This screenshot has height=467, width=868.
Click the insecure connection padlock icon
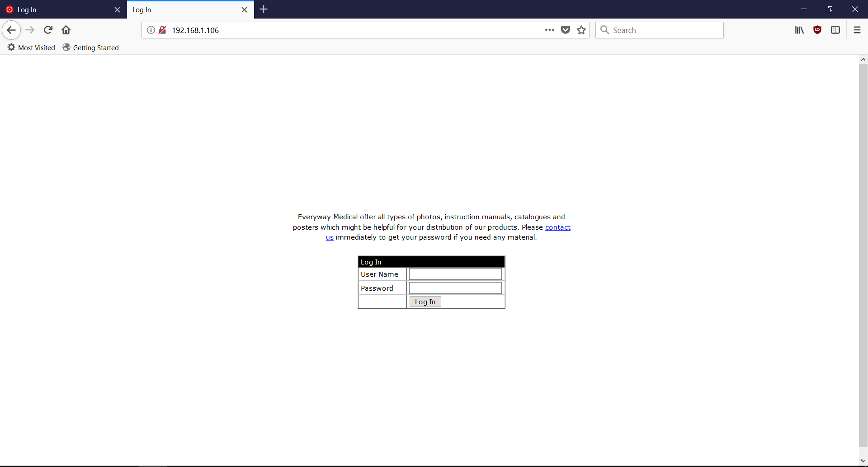[163, 30]
